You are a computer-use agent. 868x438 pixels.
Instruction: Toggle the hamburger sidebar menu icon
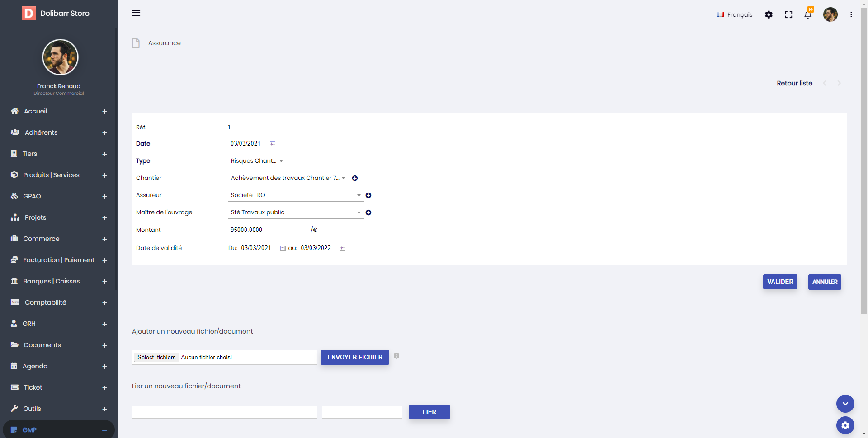point(136,13)
